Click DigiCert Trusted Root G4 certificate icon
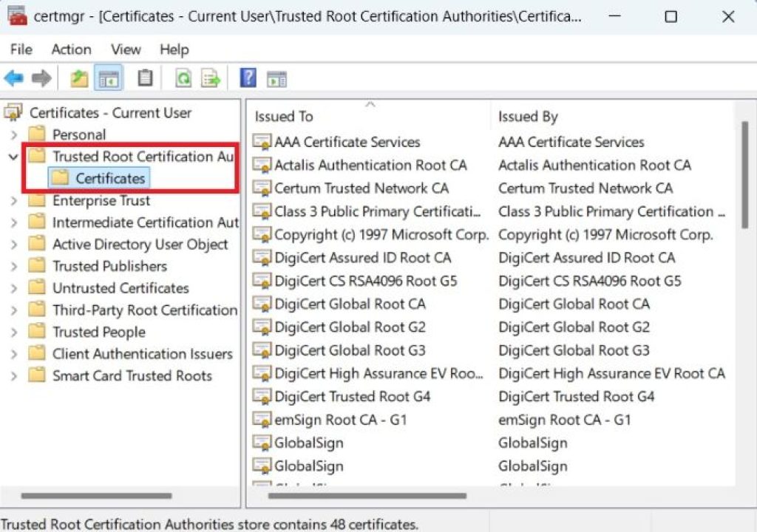This screenshot has height=532, width=757. pyautogui.click(x=262, y=396)
